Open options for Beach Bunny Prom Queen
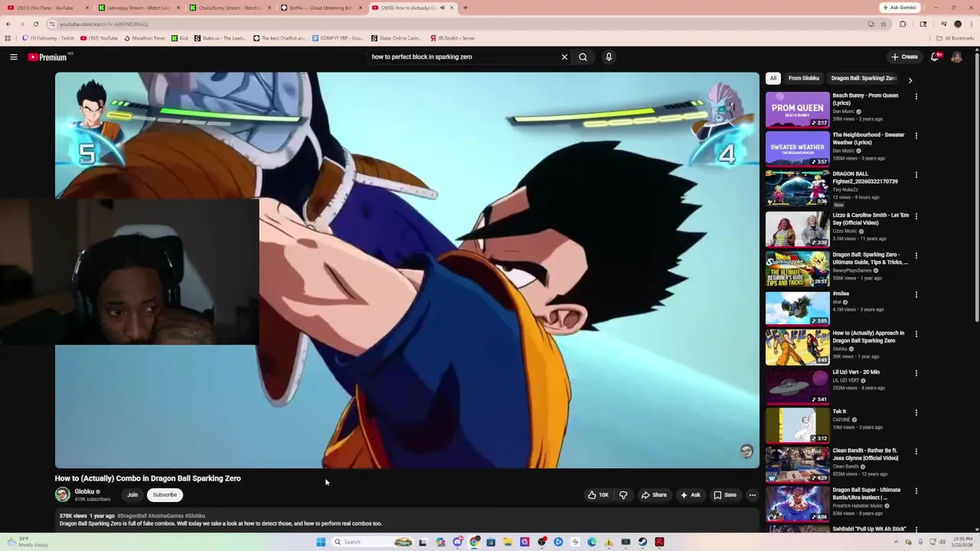Screen dimensions: 980x551 (916, 96)
